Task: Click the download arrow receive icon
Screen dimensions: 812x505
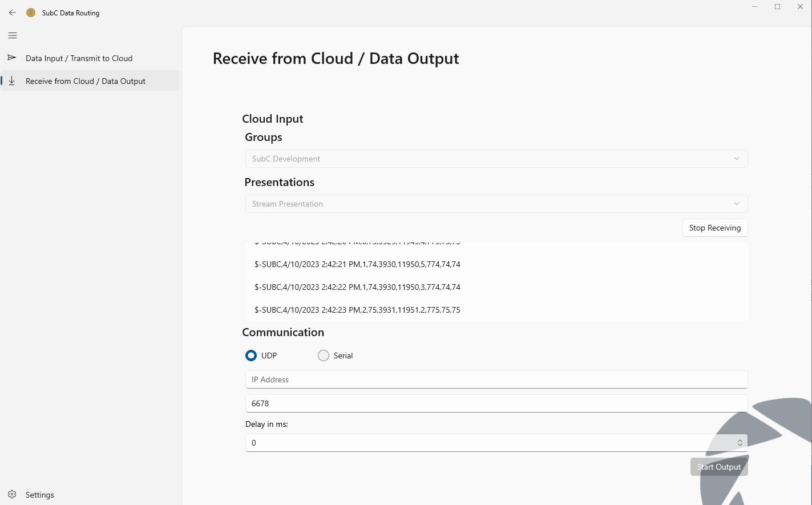Action: click(11, 81)
